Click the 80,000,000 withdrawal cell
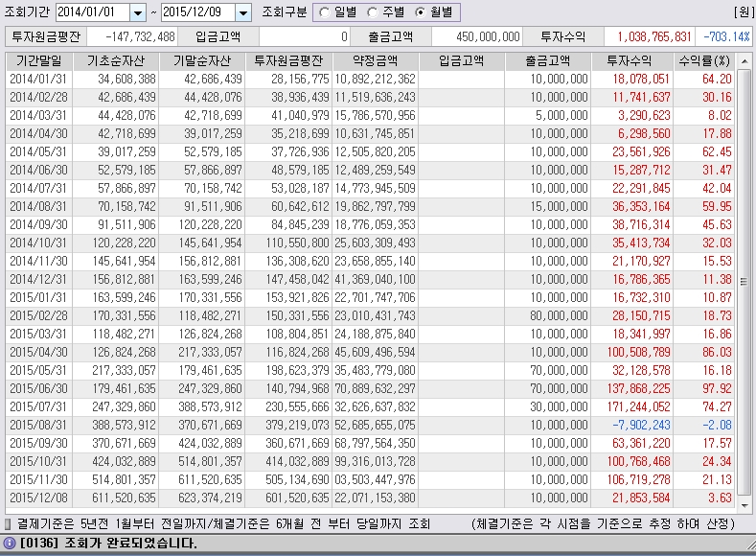Image resolution: width=756 pixels, height=556 pixels. tap(548, 315)
